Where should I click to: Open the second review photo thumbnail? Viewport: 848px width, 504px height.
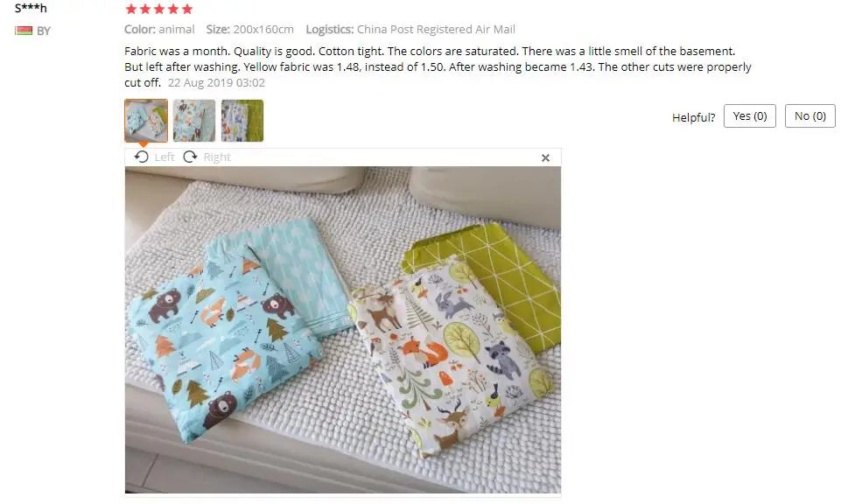click(x=194, y=121)
